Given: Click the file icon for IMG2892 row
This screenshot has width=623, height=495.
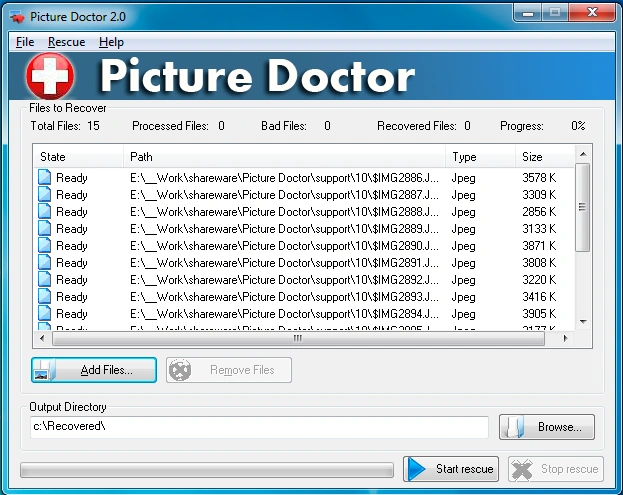Looking at the screenshot, I should click(44, 280).
